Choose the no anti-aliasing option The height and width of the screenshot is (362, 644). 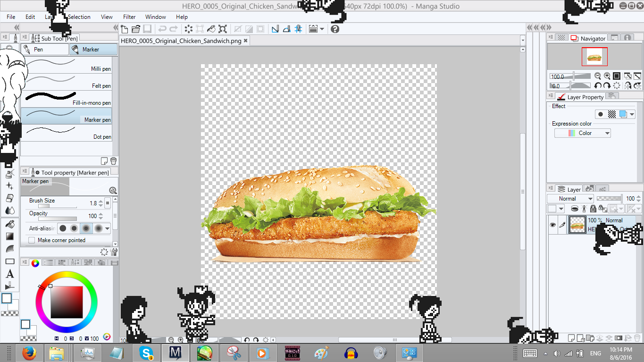tap(63, 228)
